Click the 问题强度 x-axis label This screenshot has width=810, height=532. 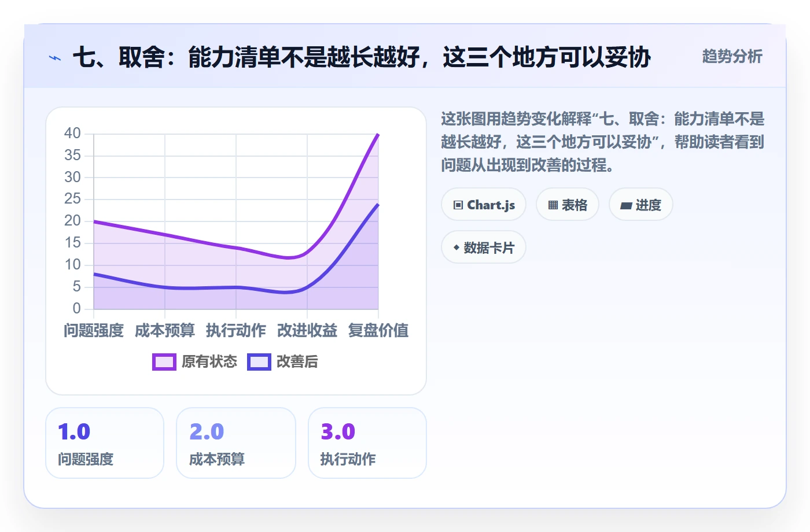coord(94,330)
